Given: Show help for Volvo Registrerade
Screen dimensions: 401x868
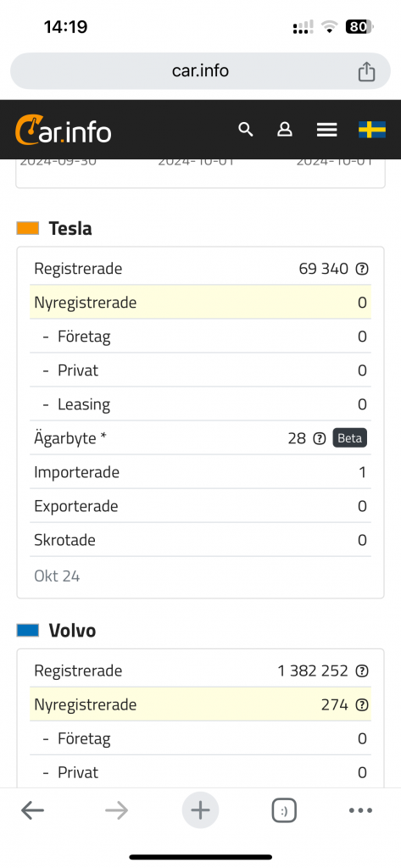Looking at the screenshot, I should (x=362, y=671).
